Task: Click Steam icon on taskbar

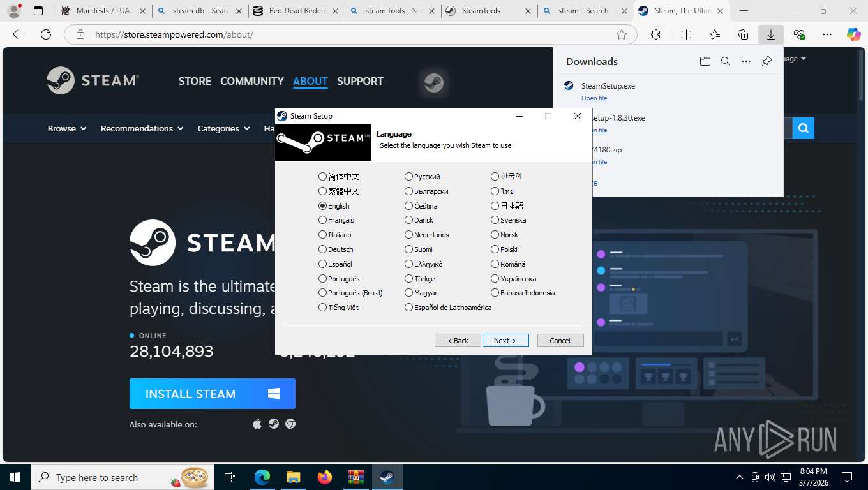Action: [x=387, y=477]
